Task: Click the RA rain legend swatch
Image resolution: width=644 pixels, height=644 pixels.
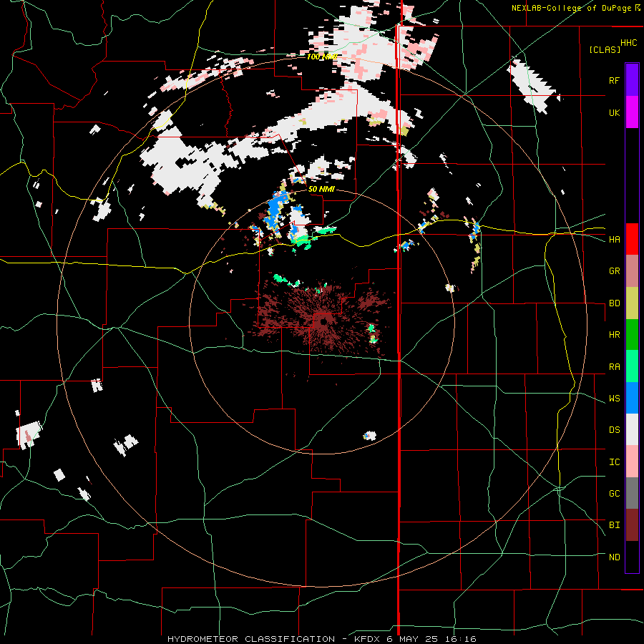Action: [632, 366]
